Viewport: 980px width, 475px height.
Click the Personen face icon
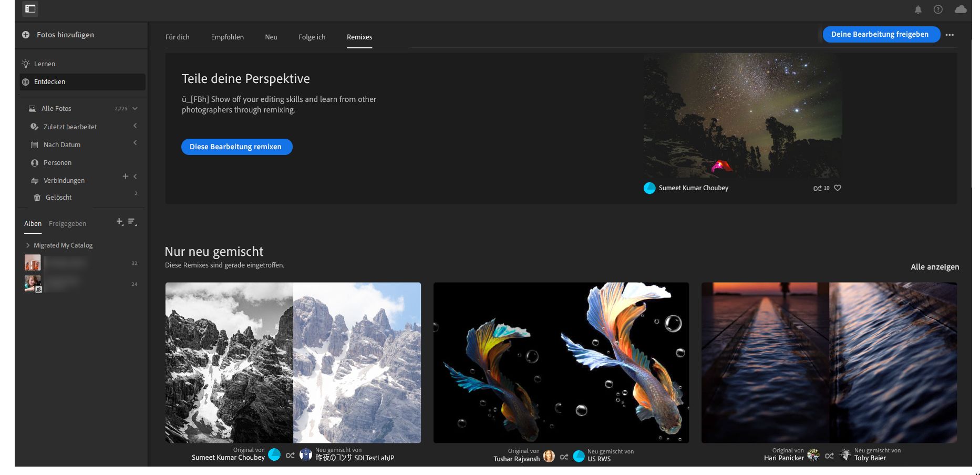point(35,163)
